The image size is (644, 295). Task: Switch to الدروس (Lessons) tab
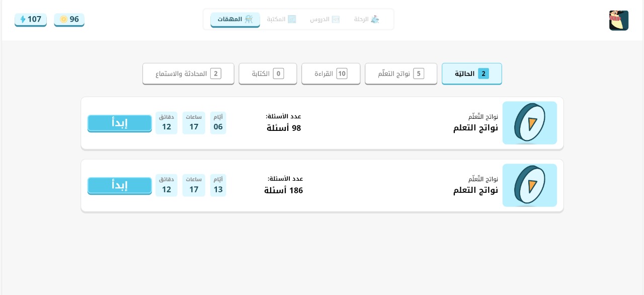click(325, 20)
